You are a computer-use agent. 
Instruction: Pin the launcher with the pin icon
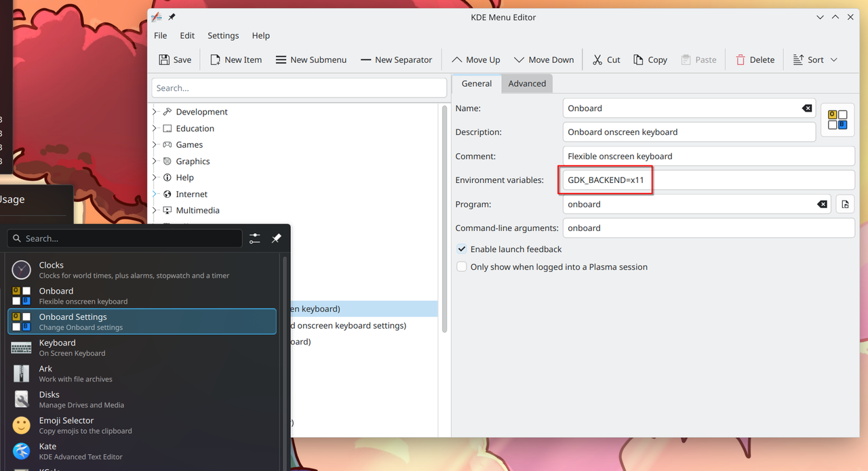[277, 239]
